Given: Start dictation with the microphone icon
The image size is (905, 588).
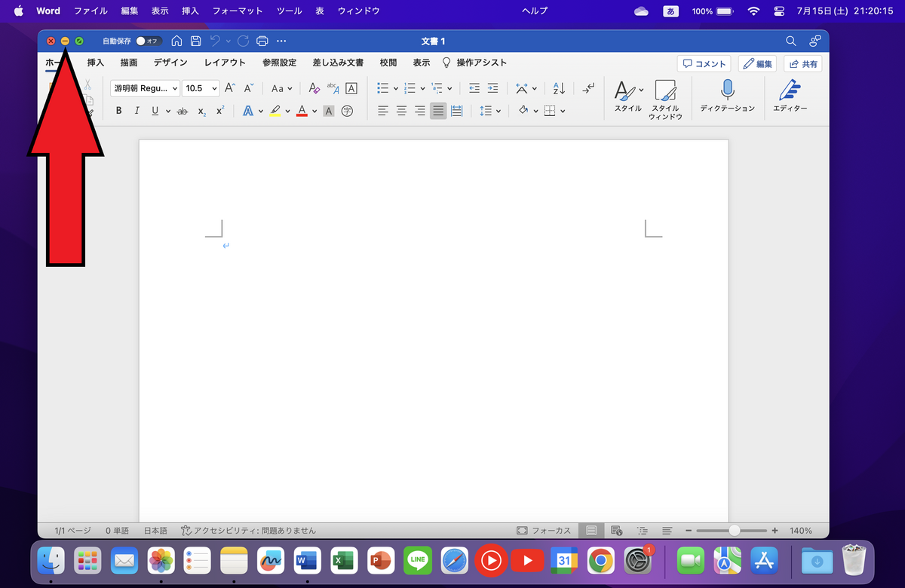Looking at the screenshot, I should [x=727, y=96].
